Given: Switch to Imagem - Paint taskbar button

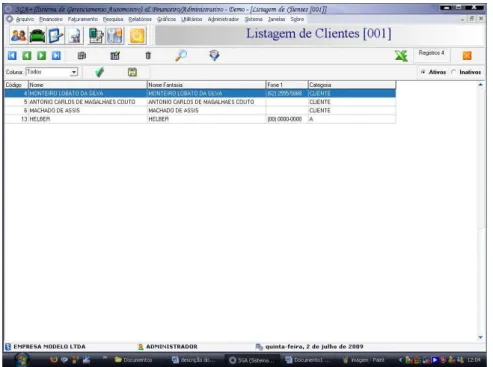Looking at the screenshot, I should 363,360.
